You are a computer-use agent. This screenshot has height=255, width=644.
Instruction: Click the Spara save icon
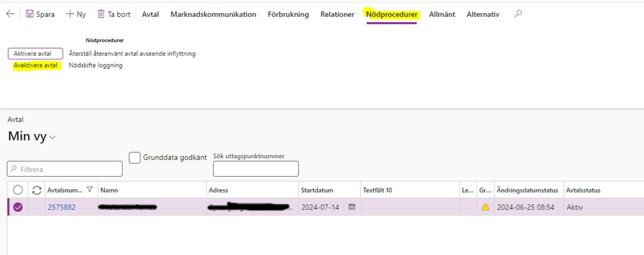30,14
